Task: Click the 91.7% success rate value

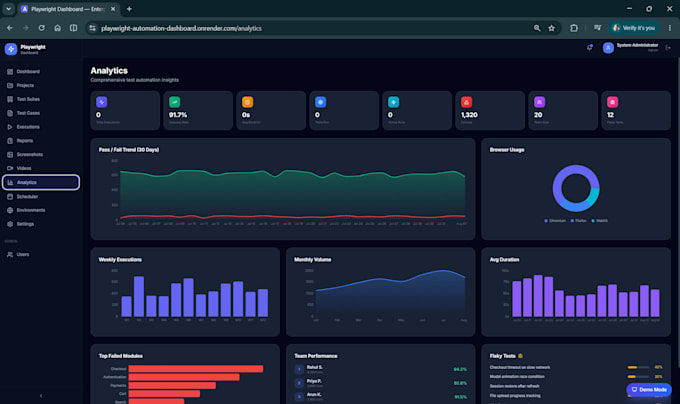Action: pyautogui.click(x=178, y=115)
